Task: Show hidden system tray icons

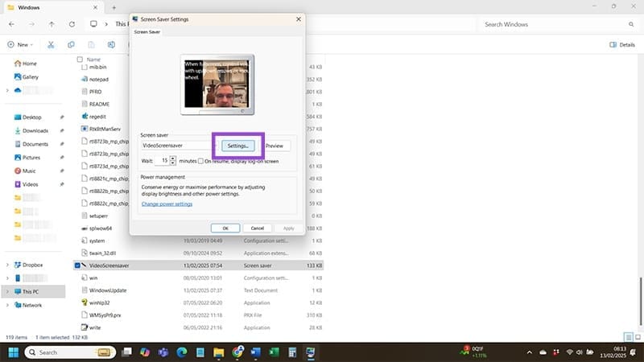Action: 530,352
